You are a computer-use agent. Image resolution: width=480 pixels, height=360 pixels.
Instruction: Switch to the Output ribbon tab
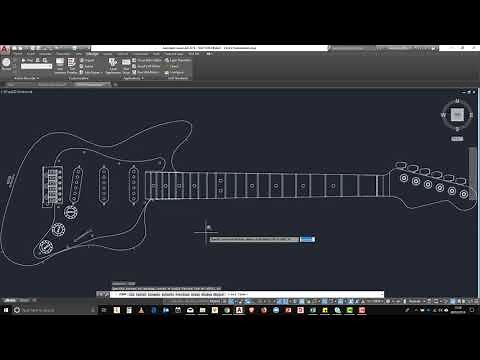click(107, 54)
